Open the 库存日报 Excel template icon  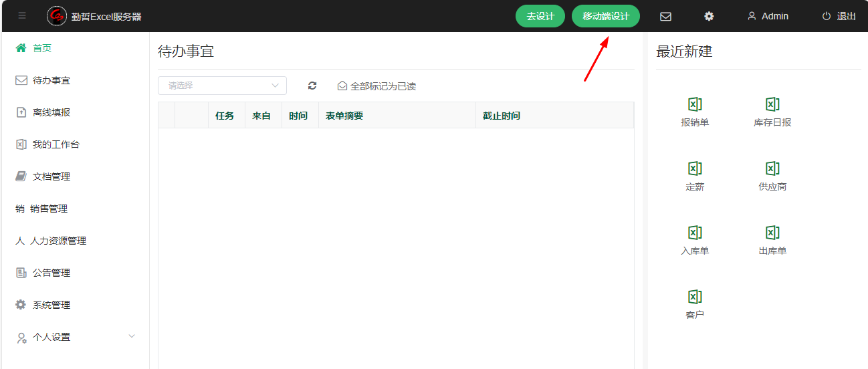click(772, 105)
